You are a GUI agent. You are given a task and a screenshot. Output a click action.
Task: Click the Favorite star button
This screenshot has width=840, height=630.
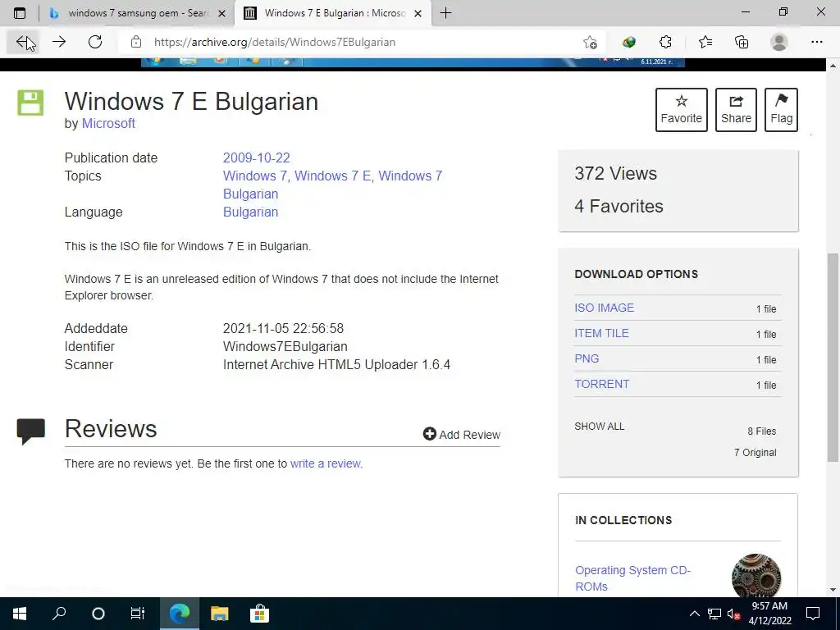click(682, 110)
